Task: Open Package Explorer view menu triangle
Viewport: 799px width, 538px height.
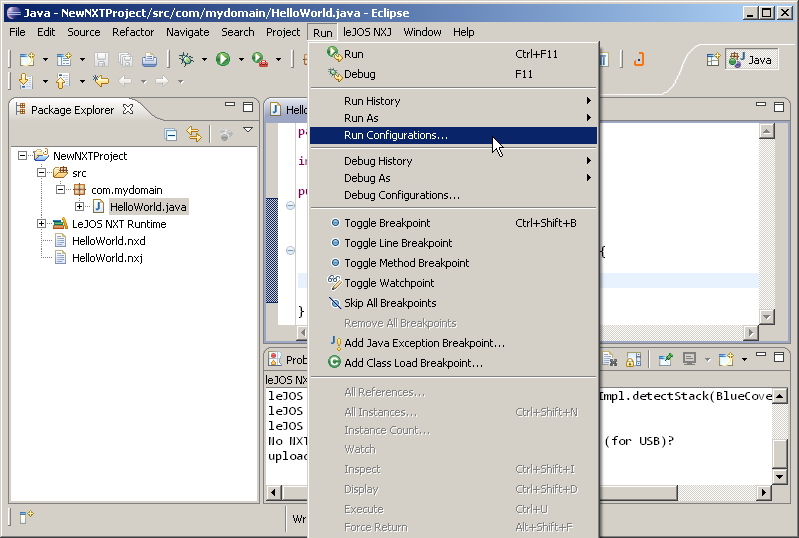Action: tap(248, 130)
